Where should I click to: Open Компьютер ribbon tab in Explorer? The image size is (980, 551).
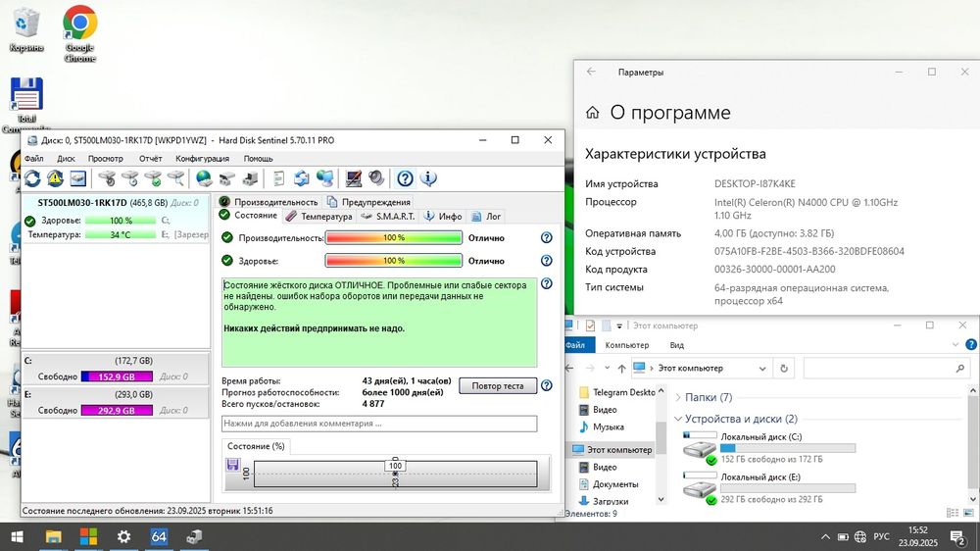point(627,344)
